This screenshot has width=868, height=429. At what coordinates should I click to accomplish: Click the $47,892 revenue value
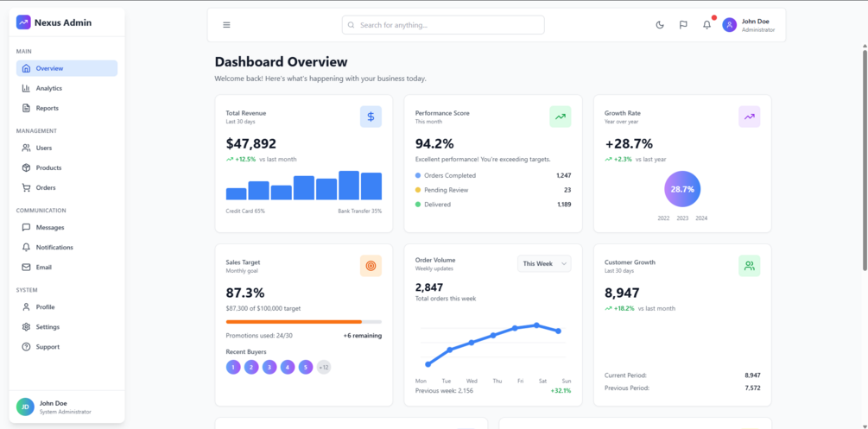pyautogui.click(x=250, y=144)
